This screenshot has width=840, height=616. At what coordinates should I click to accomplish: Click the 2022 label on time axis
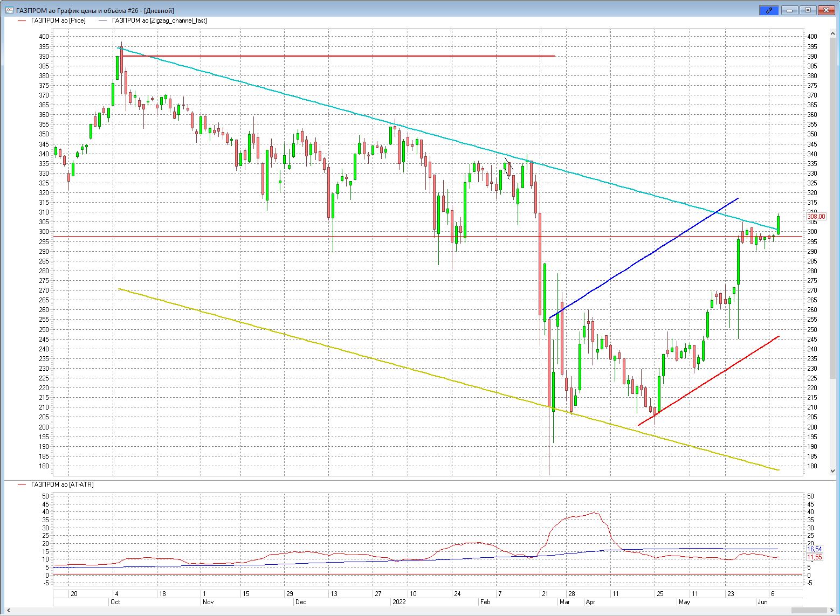click(x=399, y=602)
